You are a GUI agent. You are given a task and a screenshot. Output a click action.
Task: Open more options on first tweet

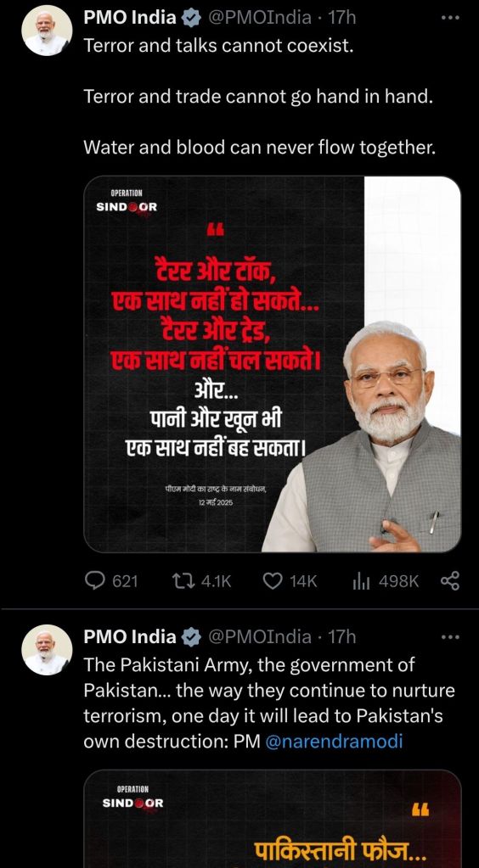[x=449, y=18]
